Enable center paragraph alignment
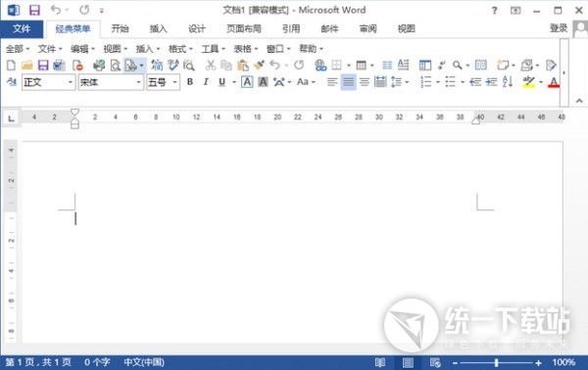Image resolution: width=588 pixels, height=370 pixels. coord(365,81)
